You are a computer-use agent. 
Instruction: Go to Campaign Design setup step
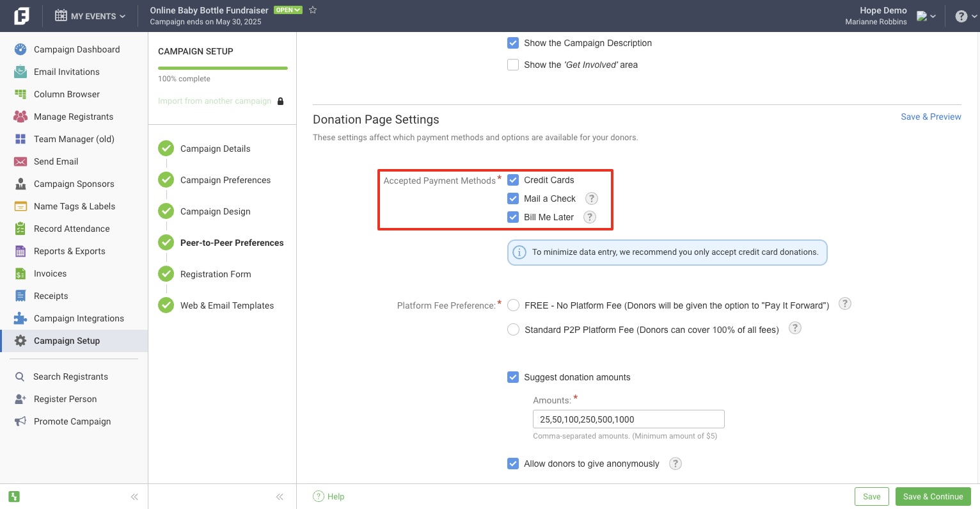tap(215, 211)
